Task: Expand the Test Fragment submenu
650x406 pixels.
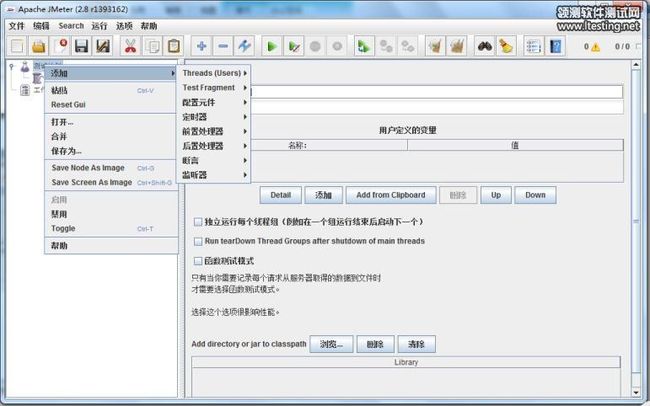Action: 214,88
